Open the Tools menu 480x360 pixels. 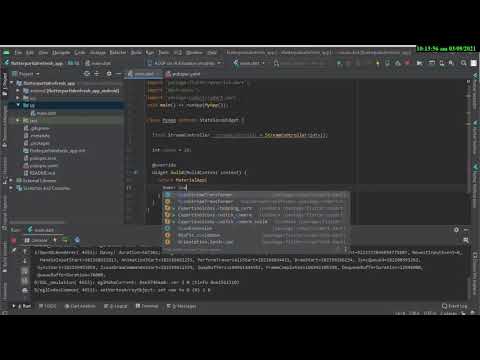pos(163,52)
